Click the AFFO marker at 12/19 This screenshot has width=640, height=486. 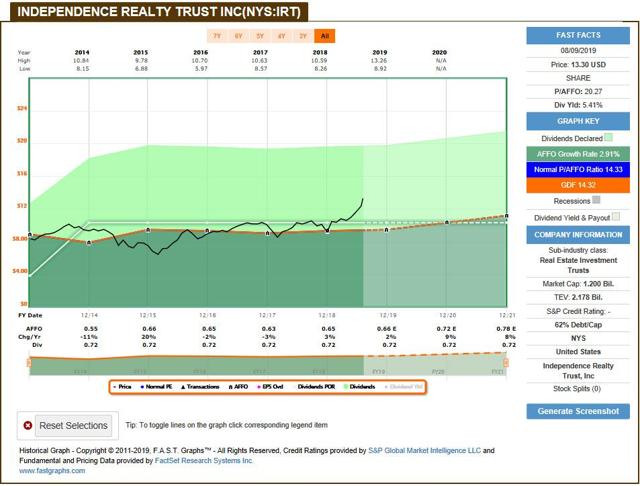(x=387, y=230)
